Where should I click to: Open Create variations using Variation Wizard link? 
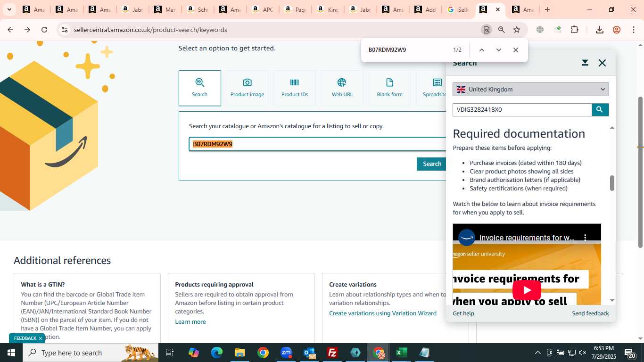tap(383, 313)
